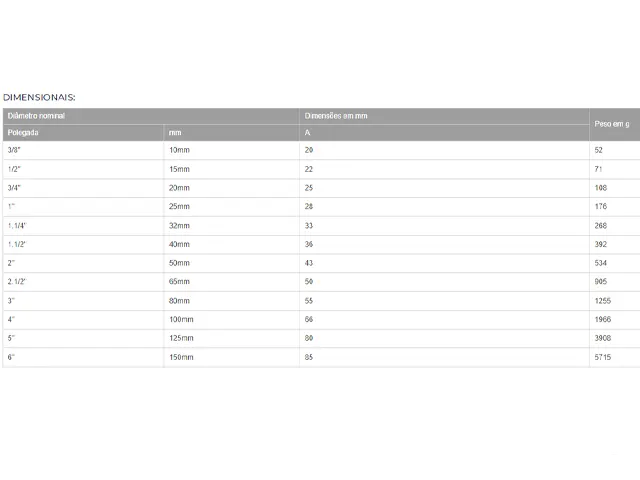Click the Peso em g header
The image size is (640, 480).
[x=614, y=124]
